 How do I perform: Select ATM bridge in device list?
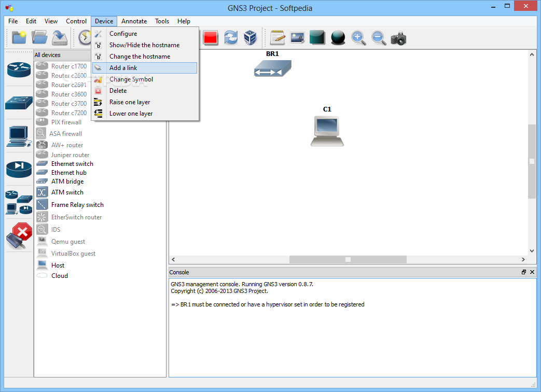[x=67, y=181]
